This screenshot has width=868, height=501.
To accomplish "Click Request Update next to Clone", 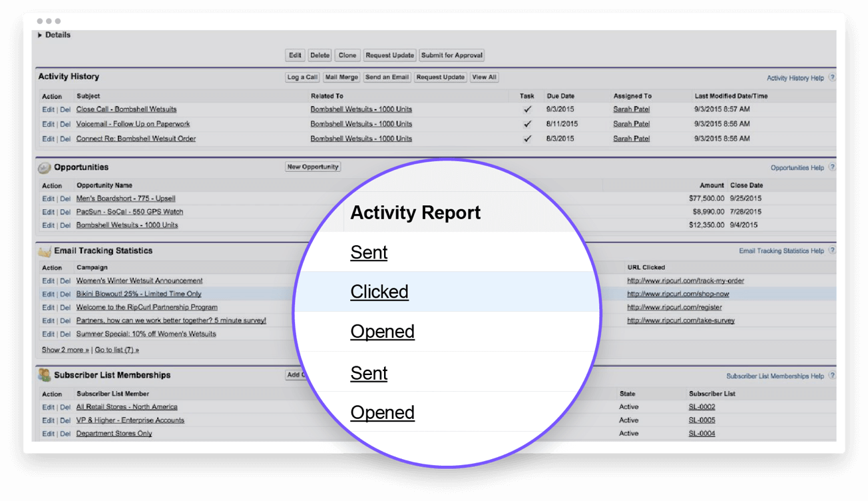I will click(x=390, y=55).
